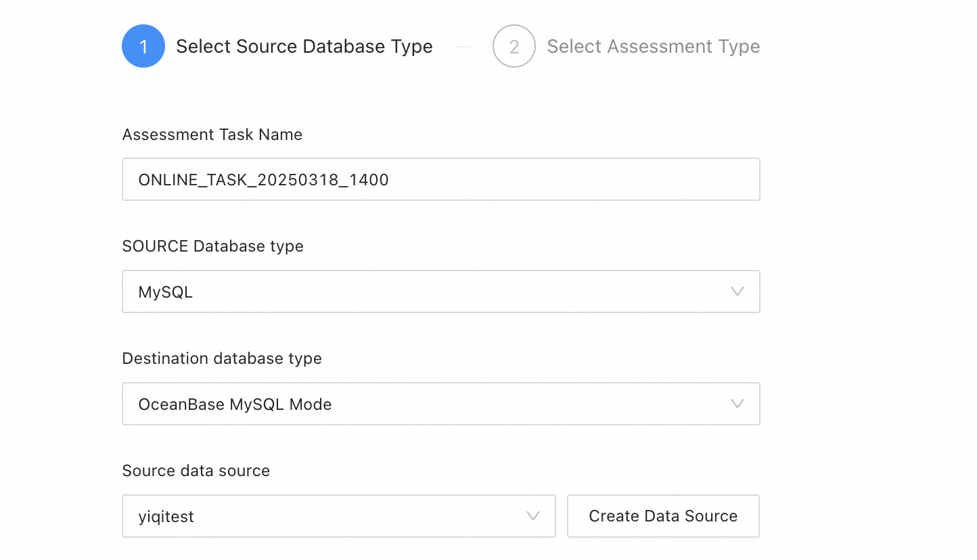Click the chevron arrow beside MySQL

[x=737, y=291]
